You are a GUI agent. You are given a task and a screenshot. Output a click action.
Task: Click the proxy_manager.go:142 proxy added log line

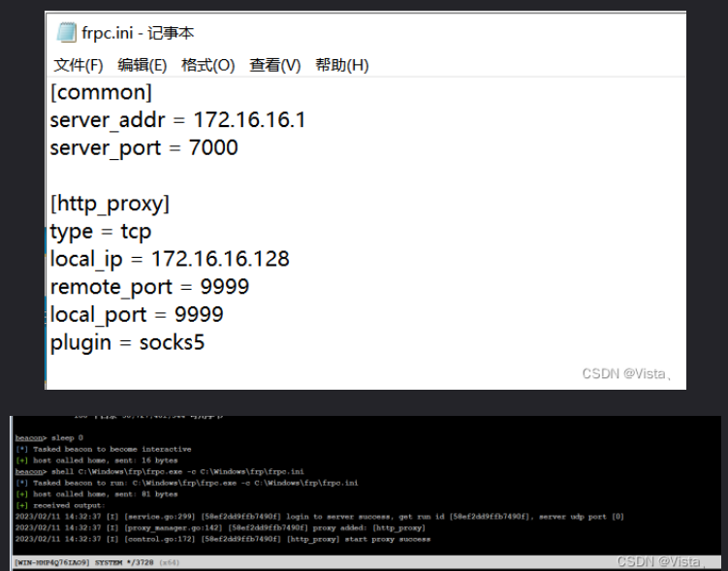pyautogui.click(x=220, y=527)
